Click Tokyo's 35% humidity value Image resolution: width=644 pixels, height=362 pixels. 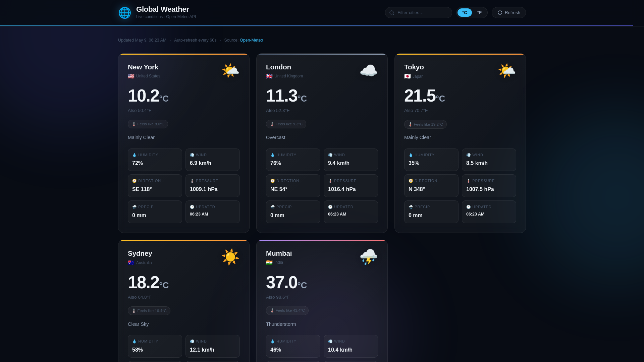click(x=414, y=163)
